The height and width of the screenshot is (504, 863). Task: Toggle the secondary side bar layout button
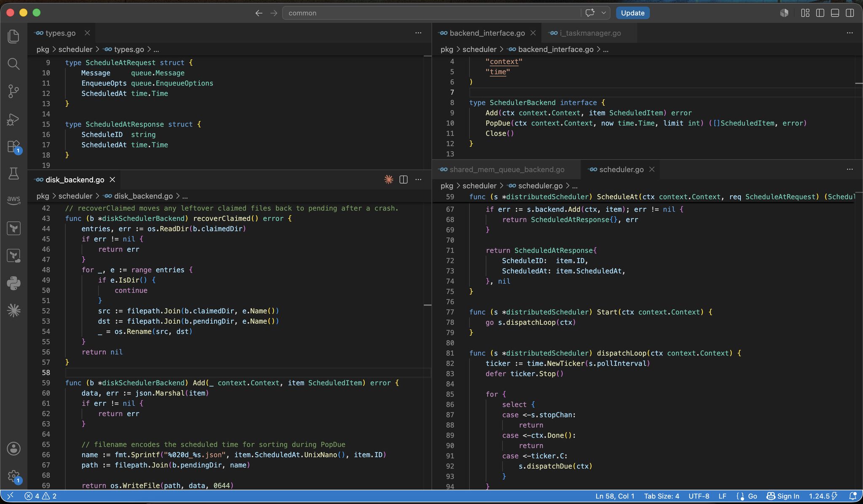pos(850,13)
